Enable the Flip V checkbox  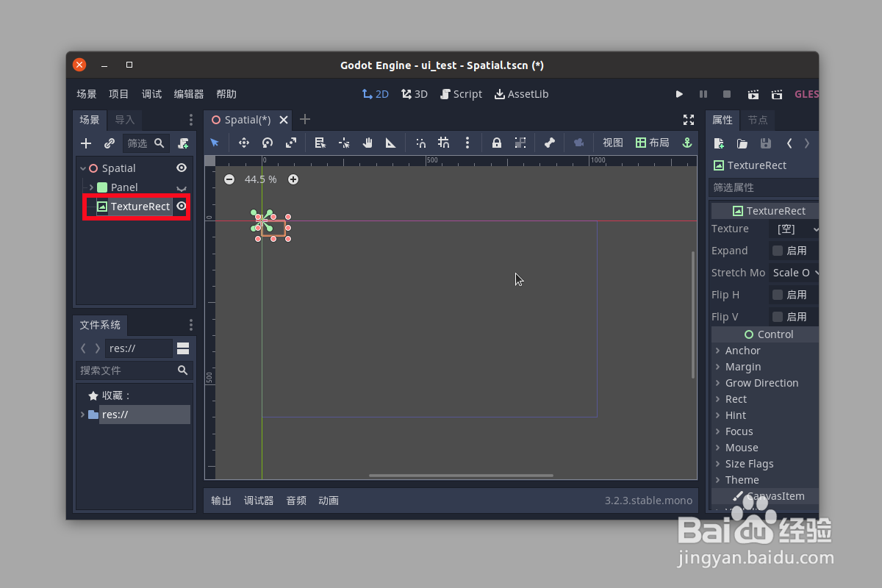tap(778, 317)
